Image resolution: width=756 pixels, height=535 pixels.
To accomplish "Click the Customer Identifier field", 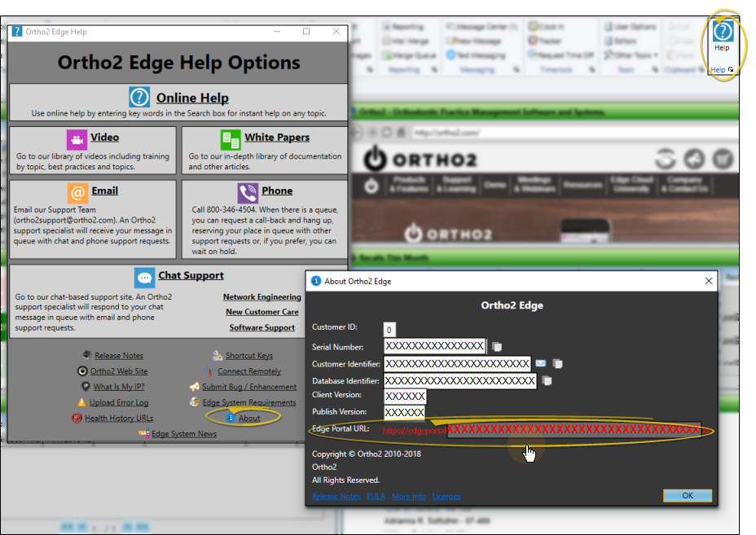I will pos(457,363).
